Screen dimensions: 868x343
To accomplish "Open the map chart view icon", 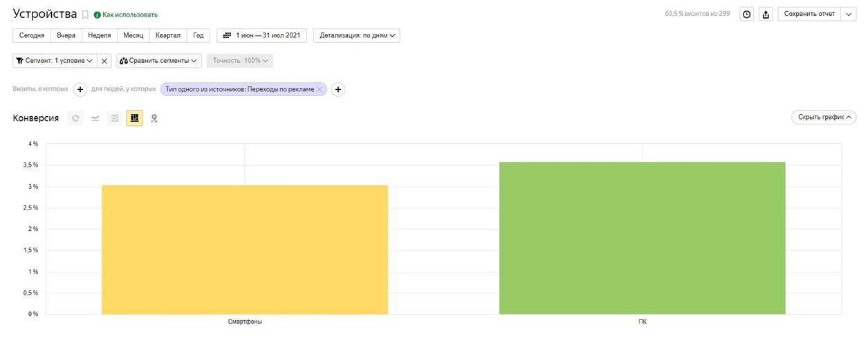I will [154, 118].
